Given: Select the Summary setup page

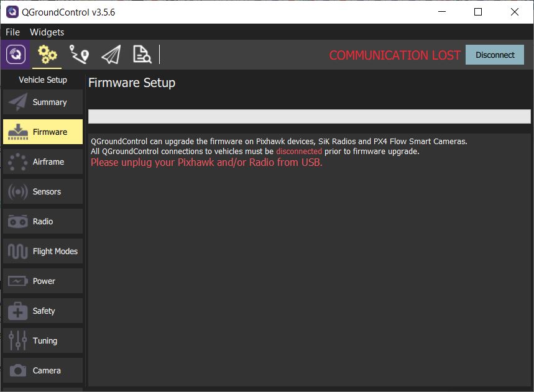Looking at the screenshot, I should 43,102.
